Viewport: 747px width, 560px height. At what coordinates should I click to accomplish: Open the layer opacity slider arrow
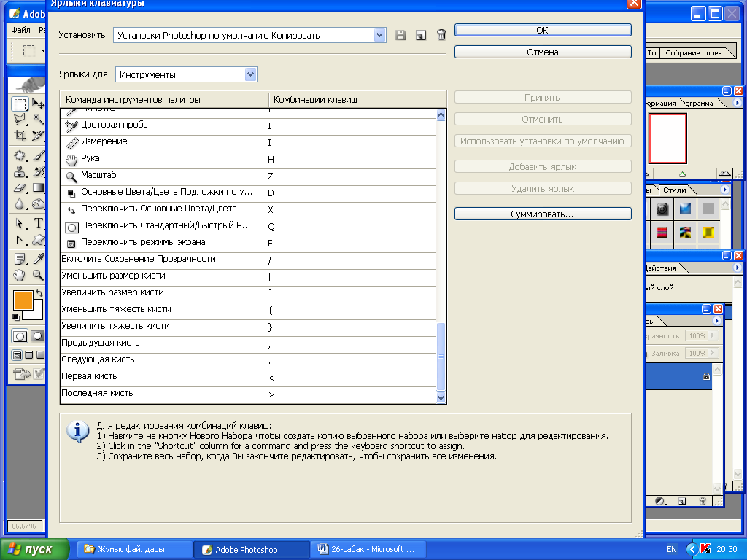[x=713, y=335]
